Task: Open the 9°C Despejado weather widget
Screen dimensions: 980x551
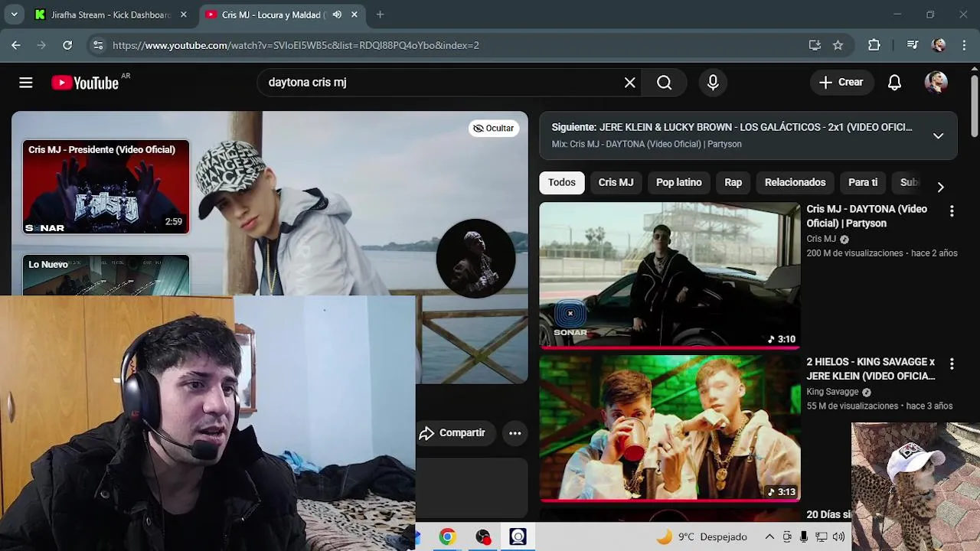Action: [701, 537]
